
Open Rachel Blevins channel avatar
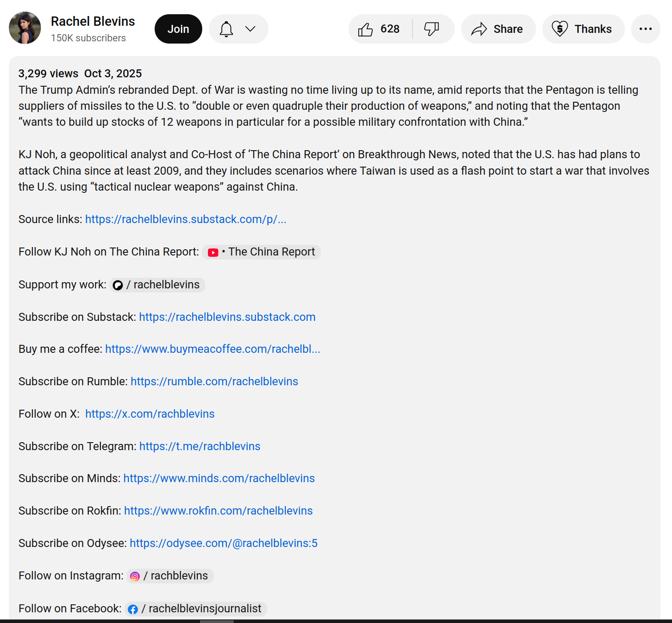click(25, 28)
